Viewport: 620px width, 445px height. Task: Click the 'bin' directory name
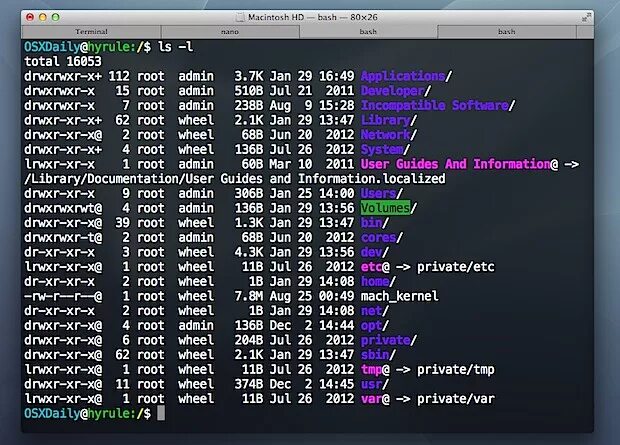[x=371, y=222]
